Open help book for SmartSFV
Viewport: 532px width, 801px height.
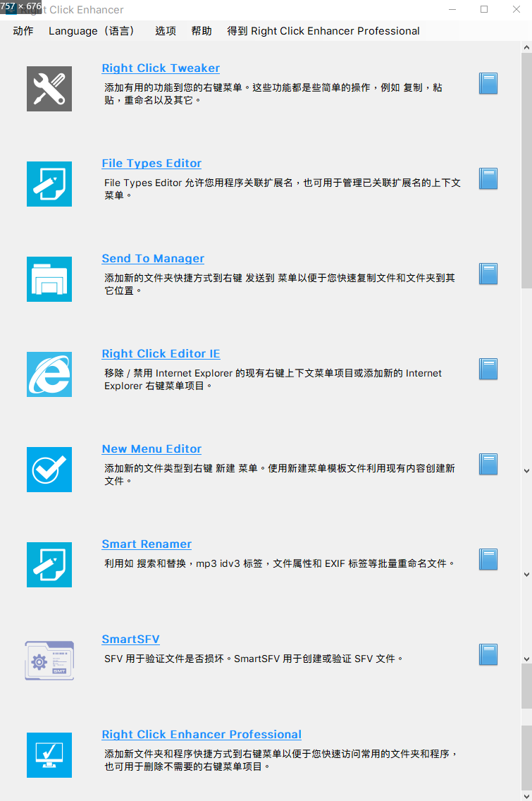488,654
